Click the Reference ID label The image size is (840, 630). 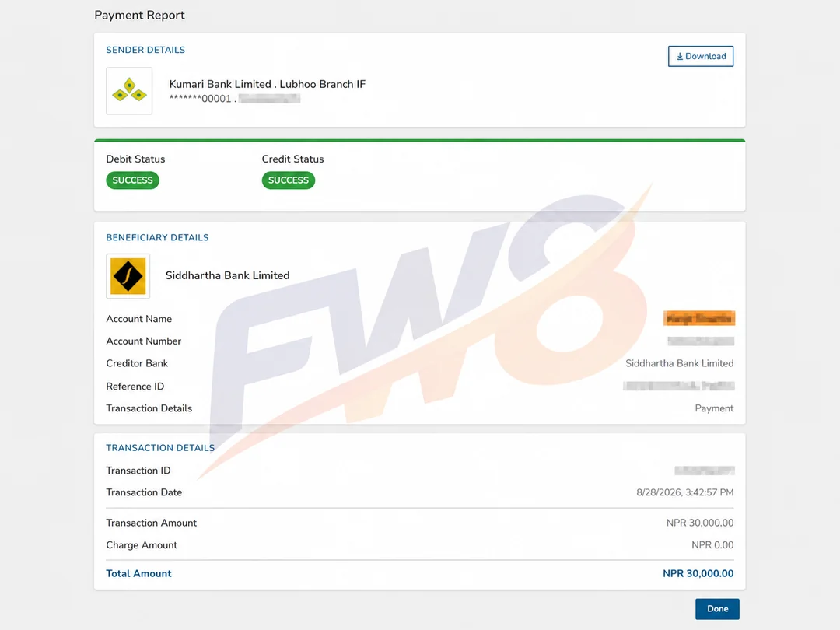point(135,387)
